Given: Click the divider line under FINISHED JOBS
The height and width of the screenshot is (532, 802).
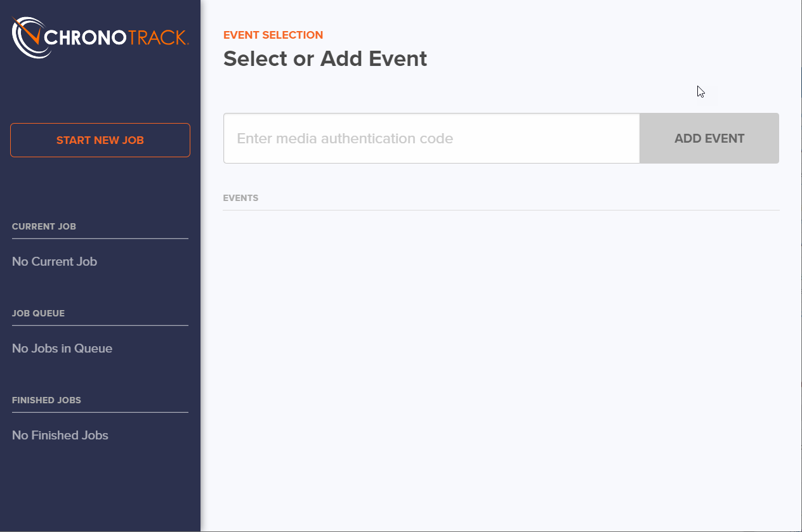Looking at the screenshot, I should (x=100, y=412).
